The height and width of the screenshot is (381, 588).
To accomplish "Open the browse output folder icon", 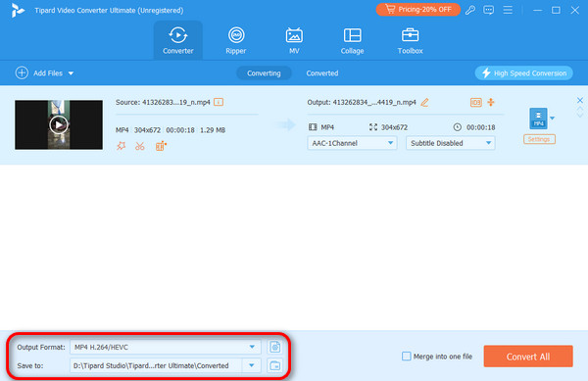I will point(274,365).
